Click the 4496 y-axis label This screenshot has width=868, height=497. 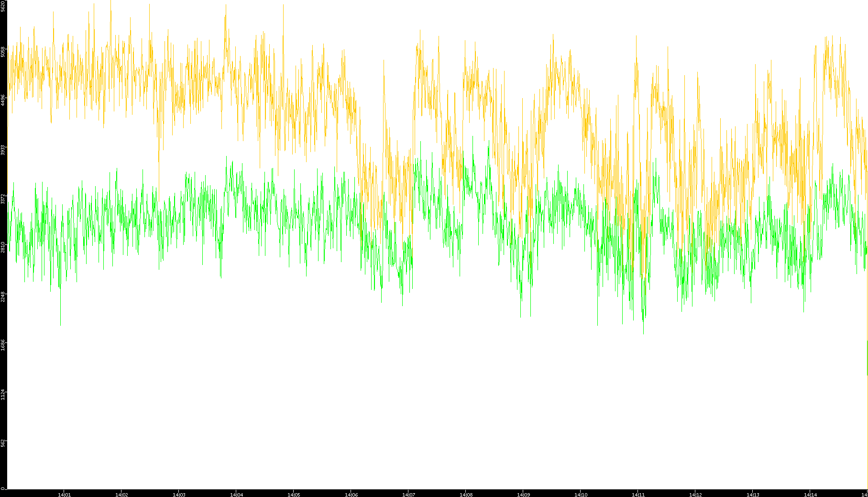click(x=3, y=100)
